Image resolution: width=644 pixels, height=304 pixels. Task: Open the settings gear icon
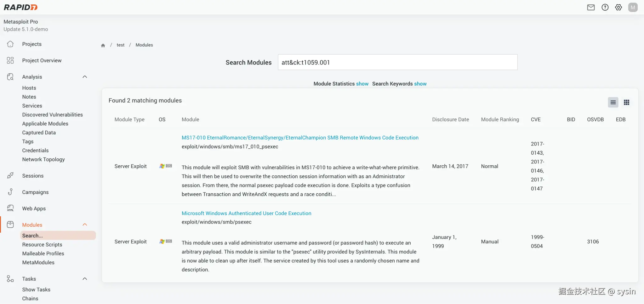click(x=619, y=7)
